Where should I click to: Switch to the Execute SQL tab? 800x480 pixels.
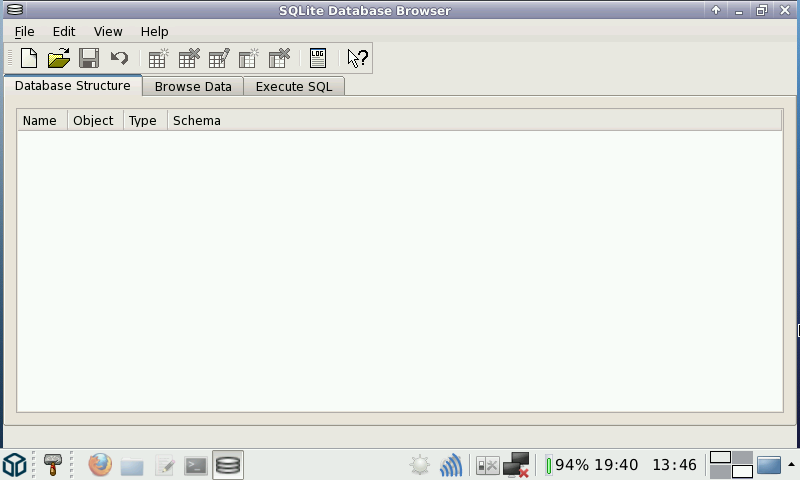click(x=294, y=87)
